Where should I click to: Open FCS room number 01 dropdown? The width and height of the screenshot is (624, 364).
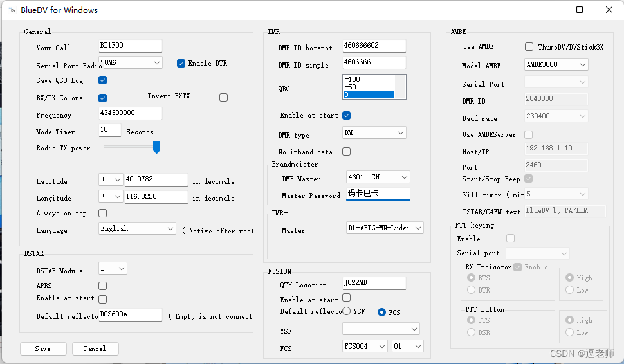click(408, 346)
